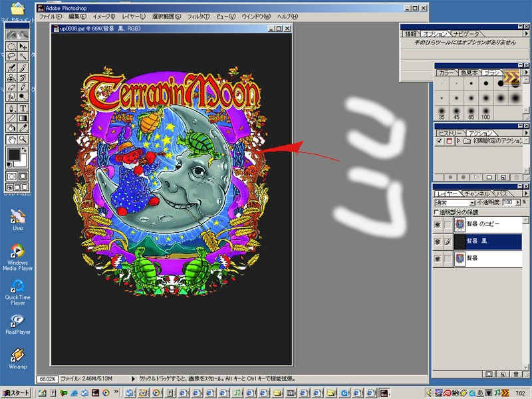Select the Eraser tool
This screenshot has width=532, height=399.
(x=11, y=88)
